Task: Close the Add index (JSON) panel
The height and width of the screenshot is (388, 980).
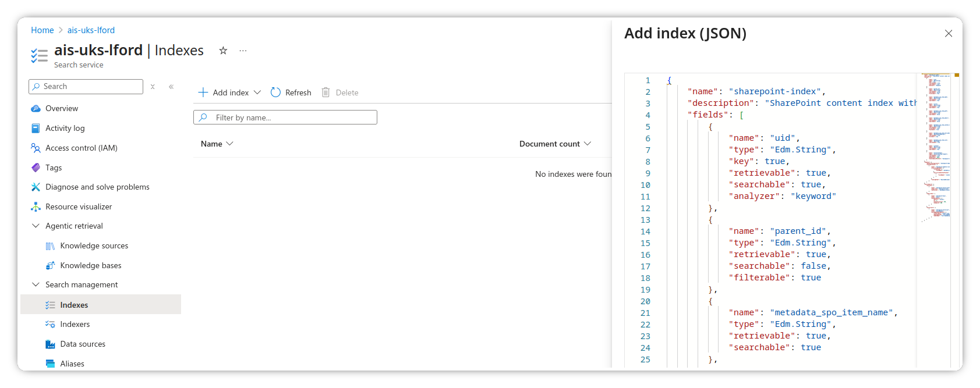Action: (x=949, y=34)
